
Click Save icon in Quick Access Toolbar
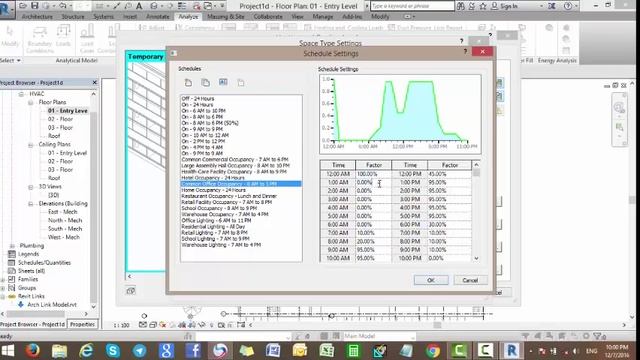(34, 6)
